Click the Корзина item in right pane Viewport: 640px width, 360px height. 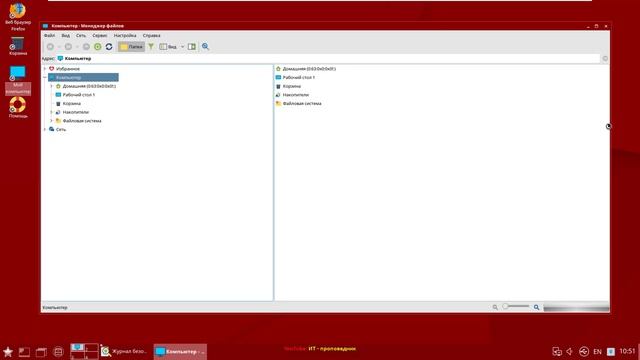click(x=288, y=86)
